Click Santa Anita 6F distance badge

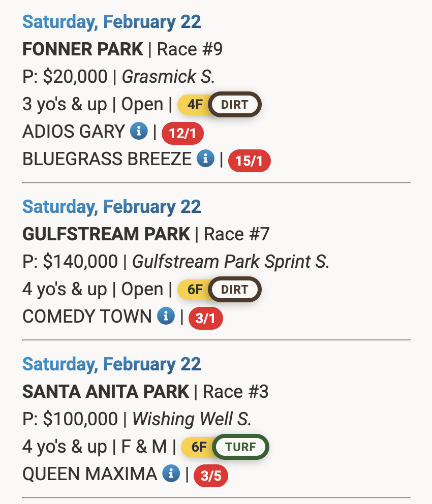(199, 447)
